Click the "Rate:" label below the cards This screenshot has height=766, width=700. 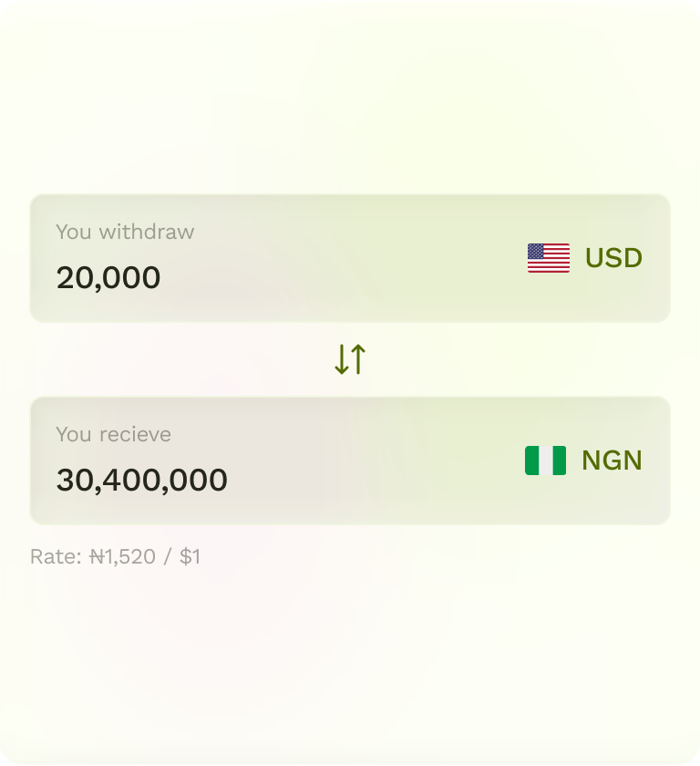click(x=56, y=556)
